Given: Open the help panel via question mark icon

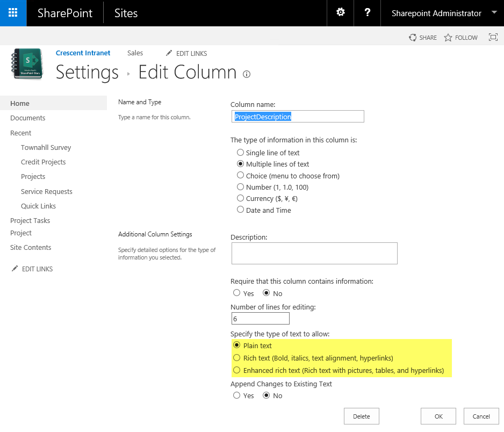Looking at the screenshot, I should click(x=367, y=13).
